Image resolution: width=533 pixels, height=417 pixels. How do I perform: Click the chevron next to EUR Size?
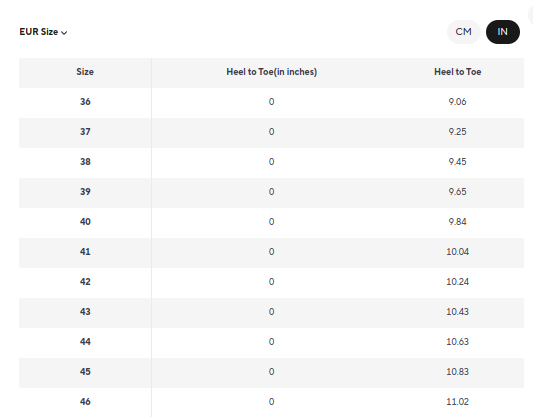tap(64, 33)
